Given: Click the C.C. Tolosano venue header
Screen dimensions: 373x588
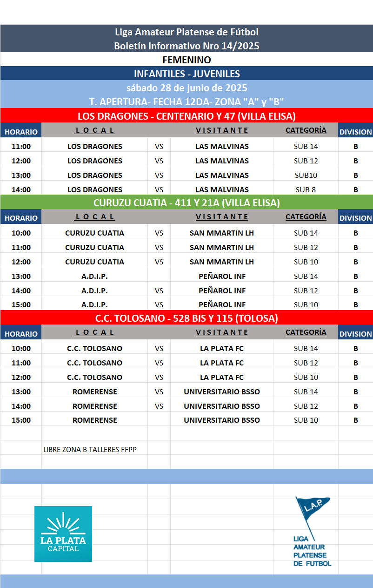Looking at the screenshot, I should (x=186, y=318).
